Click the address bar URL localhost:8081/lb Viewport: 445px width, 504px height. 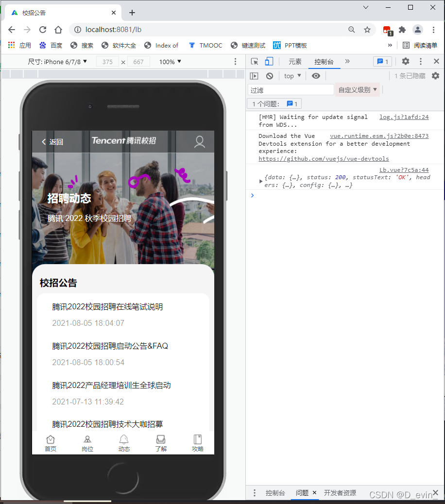[113, 30]
